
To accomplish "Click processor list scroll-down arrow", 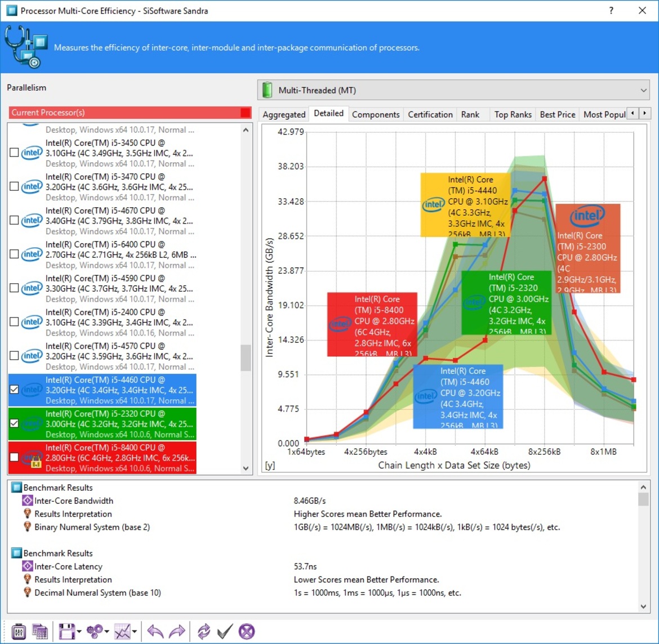I will [x=246, y=468].
